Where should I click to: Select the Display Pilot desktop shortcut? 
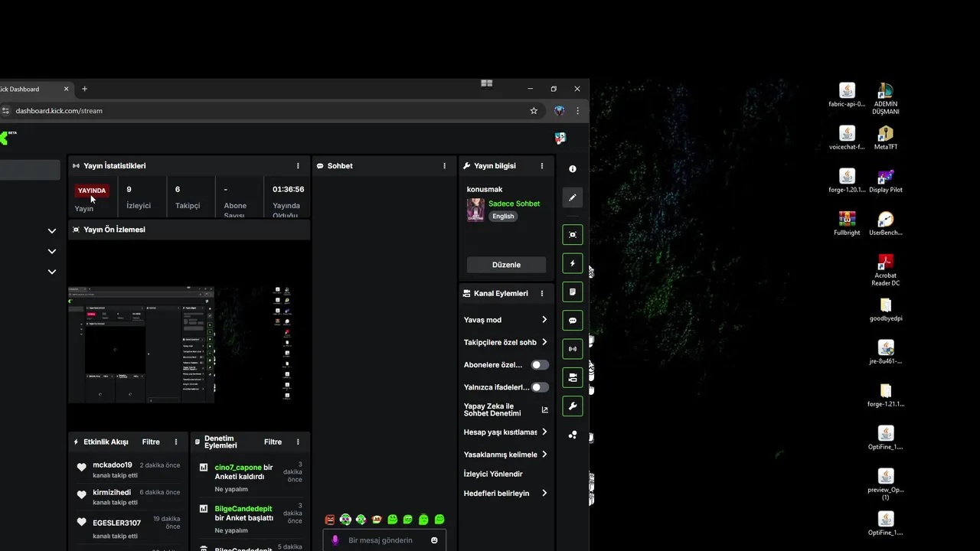click(x=886, y=181)
